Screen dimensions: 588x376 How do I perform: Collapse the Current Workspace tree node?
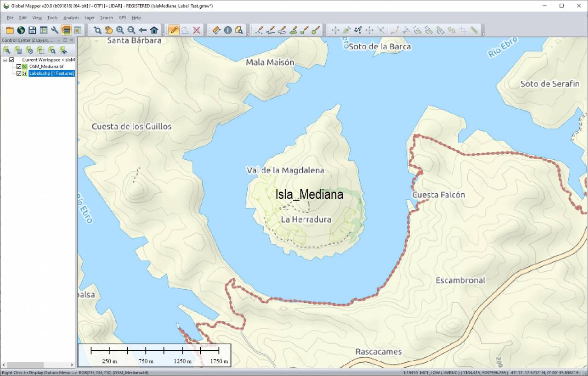pyautogui.click(x=5, y=60)
